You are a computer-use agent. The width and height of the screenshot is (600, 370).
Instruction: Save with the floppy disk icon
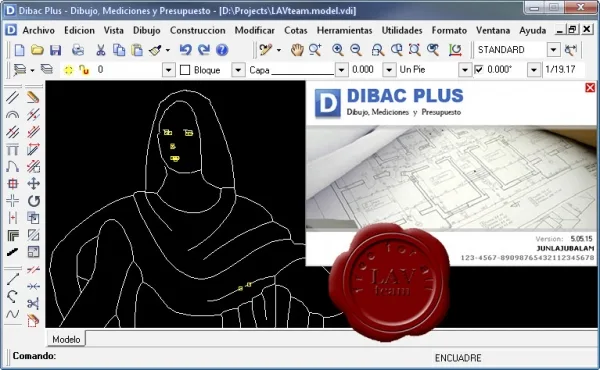tap(55, 50)
